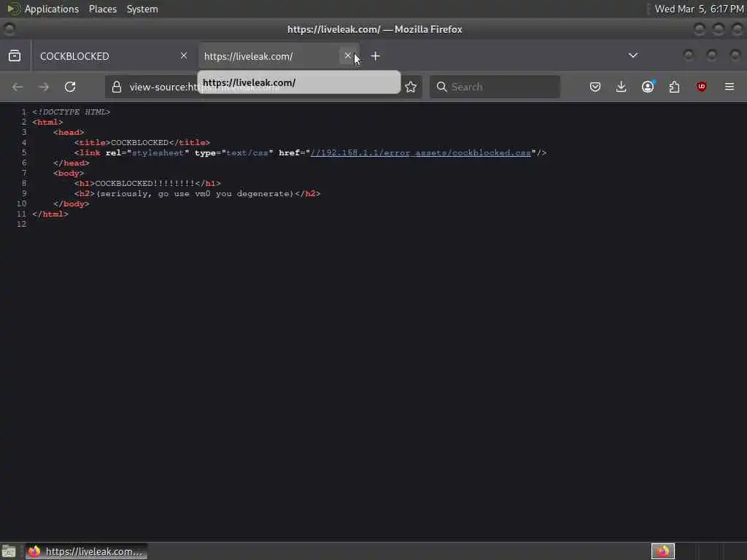The height and width of the screenshot is (560, 747).
Task: Click the Firefox taskbar window button
Action: [87, 551]
